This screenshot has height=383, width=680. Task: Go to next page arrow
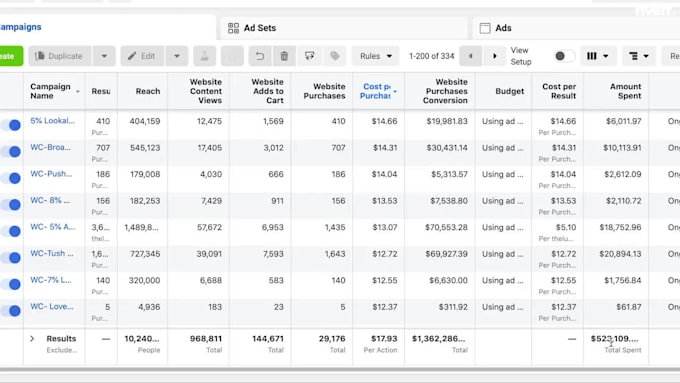(x=494, y=56)
